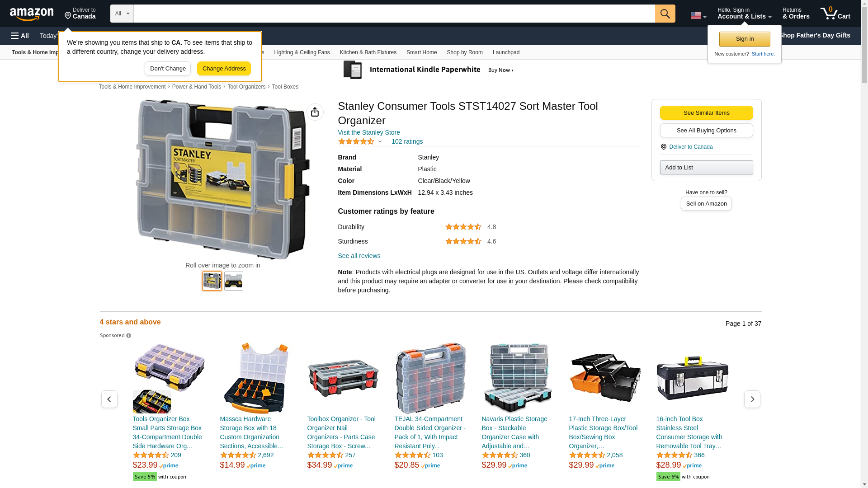Viewport: 868px width, 488px height.
Task: Click the Change Address button
Action: (224, 69)
